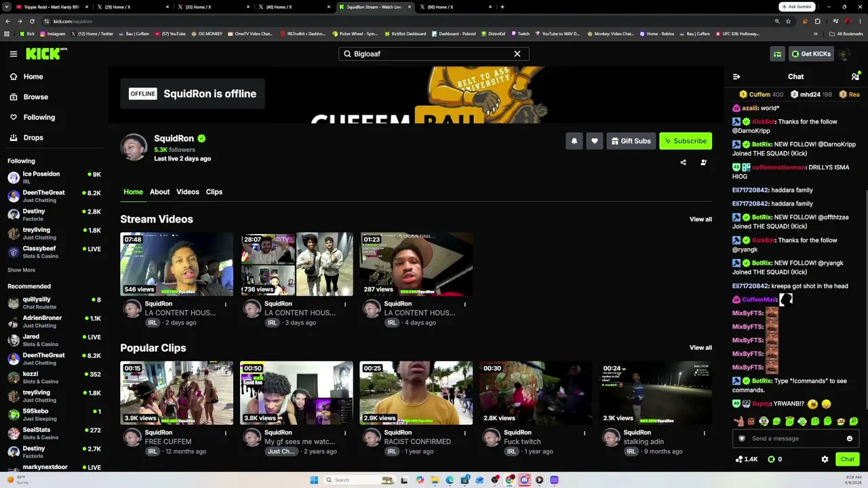Click the KICK logo in the header

46,54
